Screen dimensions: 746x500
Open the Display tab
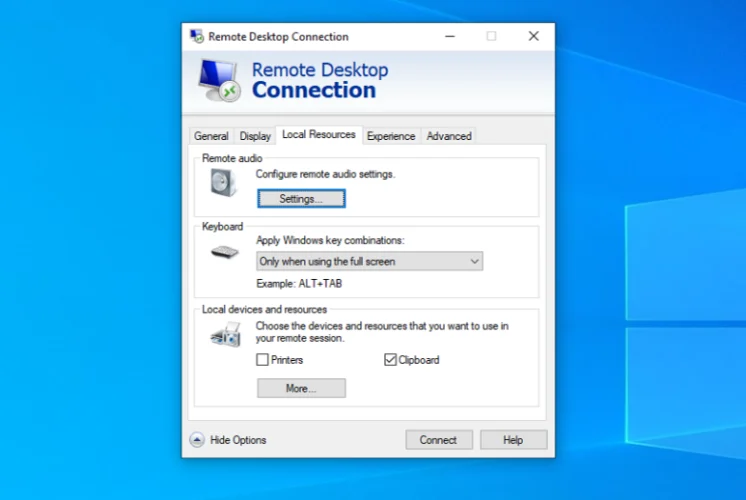point(255,136)
